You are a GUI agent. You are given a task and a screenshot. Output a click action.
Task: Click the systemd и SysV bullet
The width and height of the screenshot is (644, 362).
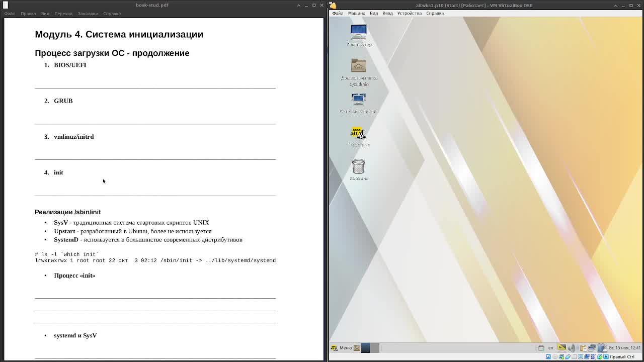point(75,335)
